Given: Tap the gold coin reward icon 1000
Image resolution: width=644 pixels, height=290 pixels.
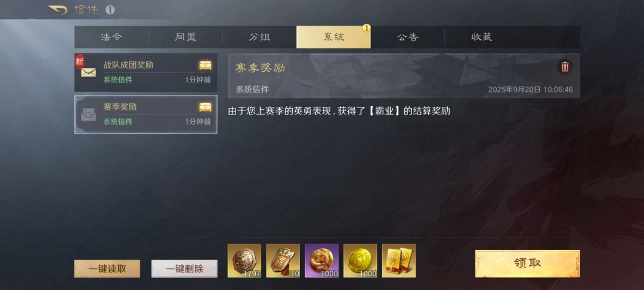Looking at the screenshot, I should click(x=360, y=261).
